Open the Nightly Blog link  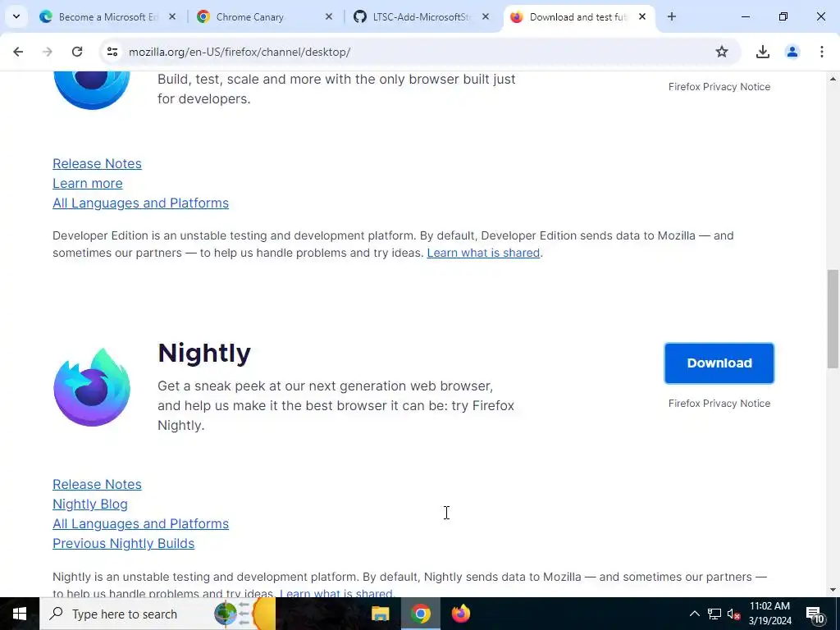click(90, 504)
